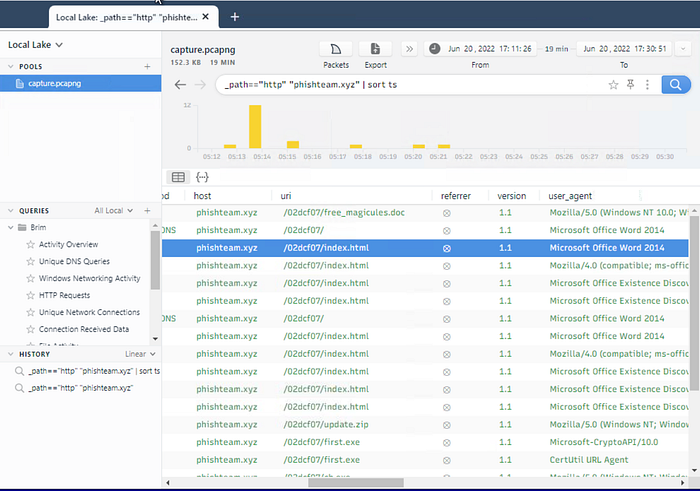Viewport: 700px width, 491px height.
Task: Switch to JSON inspector view
Action: pos(202,177)
